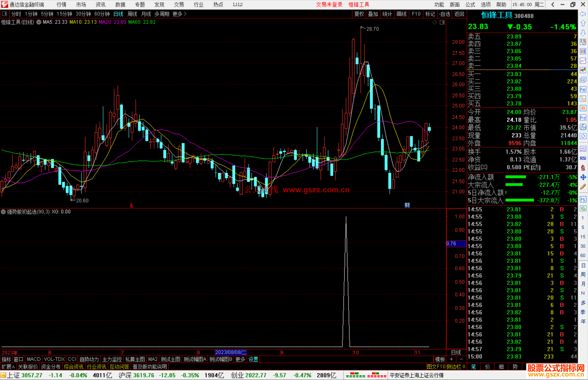Image resolution: width=588 pixels, height=380 pixels.
Task: Open the f(x) formula manager icon
Action: [583, 127]
